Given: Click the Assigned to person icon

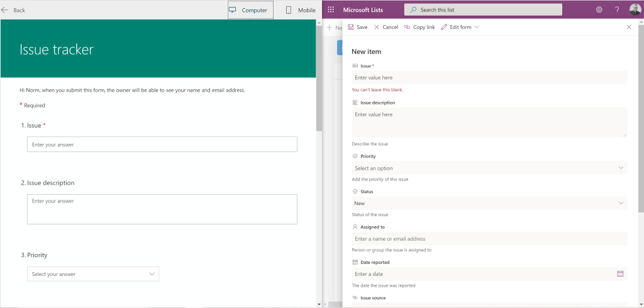Looking at the screenshot, I should [355, 227].
